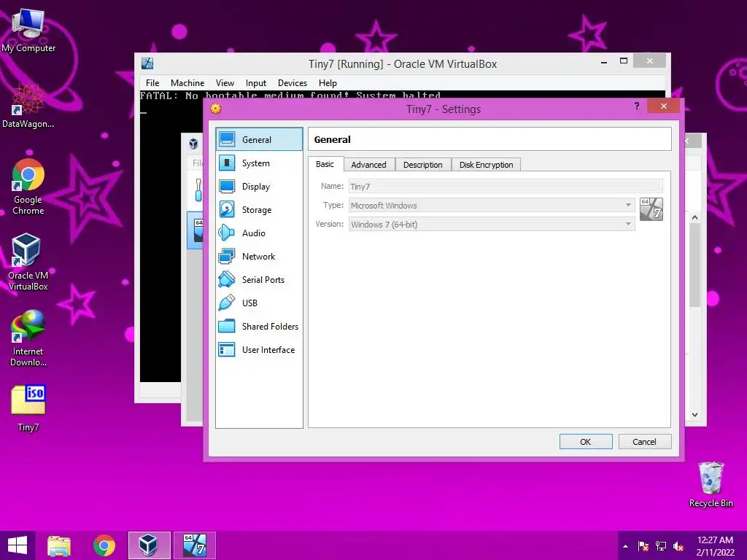
Task: Click the Action Center flag tray icon
Action: coord(643,546)
